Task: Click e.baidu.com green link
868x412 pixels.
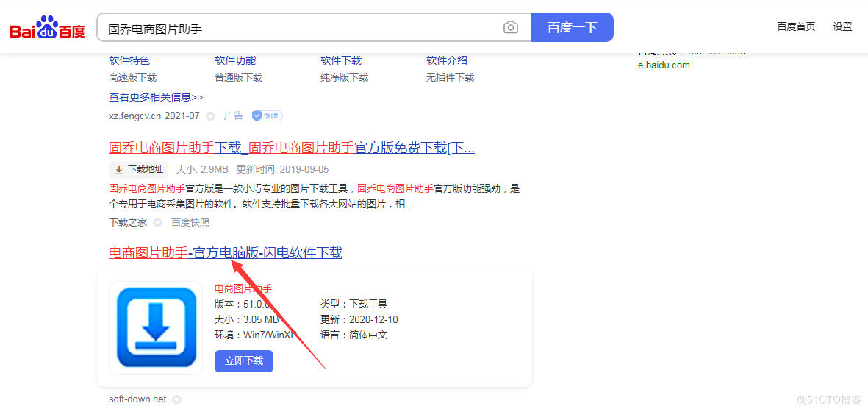Action: [x=664, y=65]
